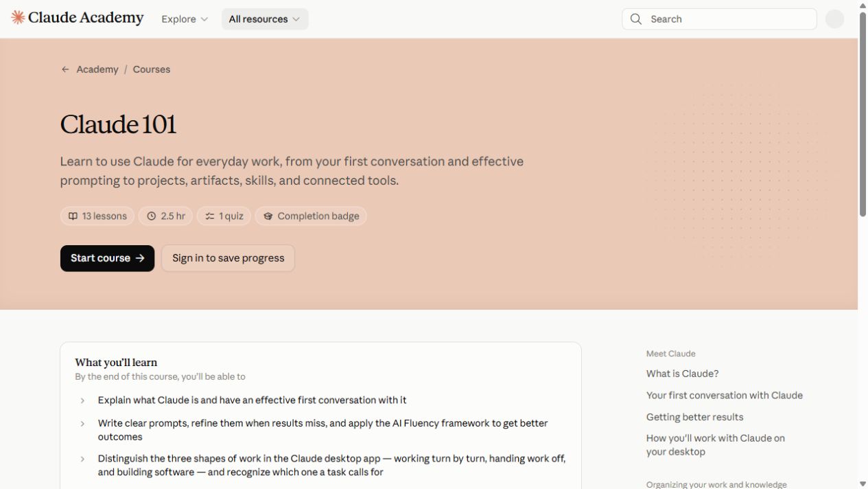This screenshot has width=868, height=489.
Task: Click the checklist icon beside 1 quiz
Action: (210, 216)
